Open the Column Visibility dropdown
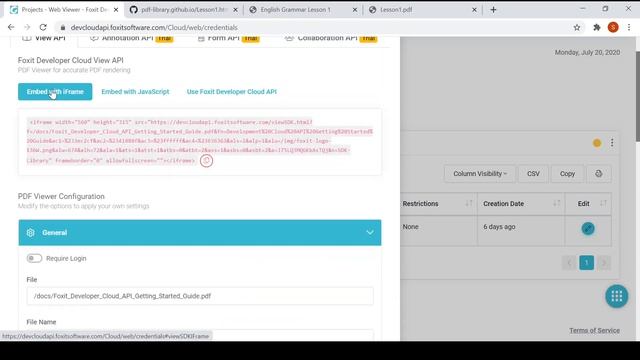Viewport: 640px width, 360px height. (x=480, y=173)
